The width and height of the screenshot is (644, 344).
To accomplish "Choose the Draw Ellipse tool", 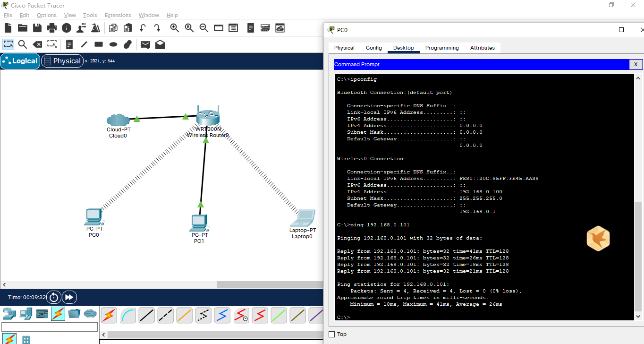I will (x=113, y=44).
